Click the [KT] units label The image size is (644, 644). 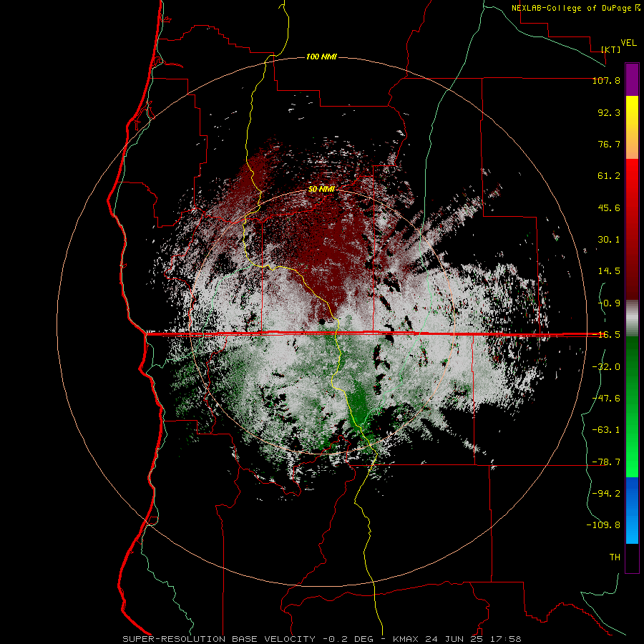611,49
